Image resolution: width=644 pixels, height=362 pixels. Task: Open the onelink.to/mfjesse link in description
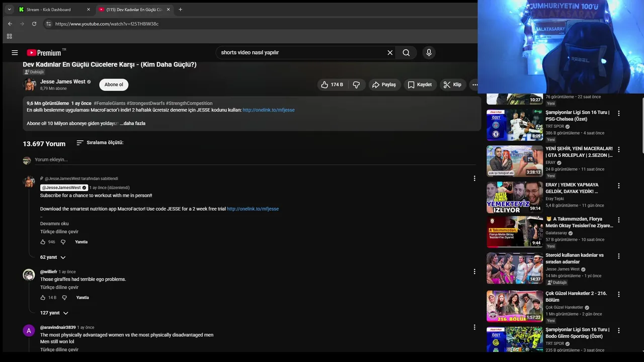[269, 110]
